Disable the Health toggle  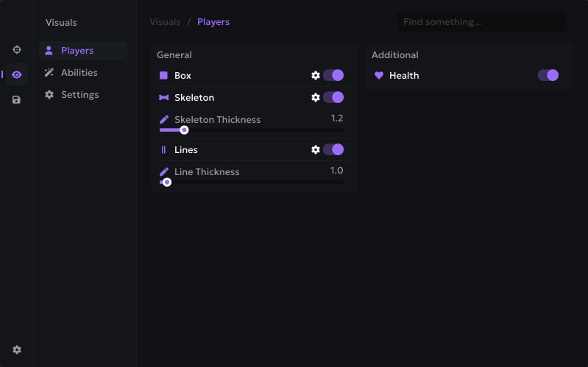[x=548, y=75]
